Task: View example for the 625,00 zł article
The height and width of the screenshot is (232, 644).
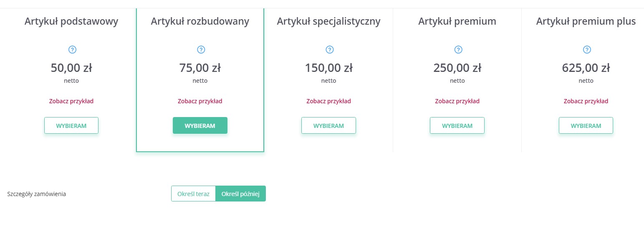Action: click(x=586, y=101)
